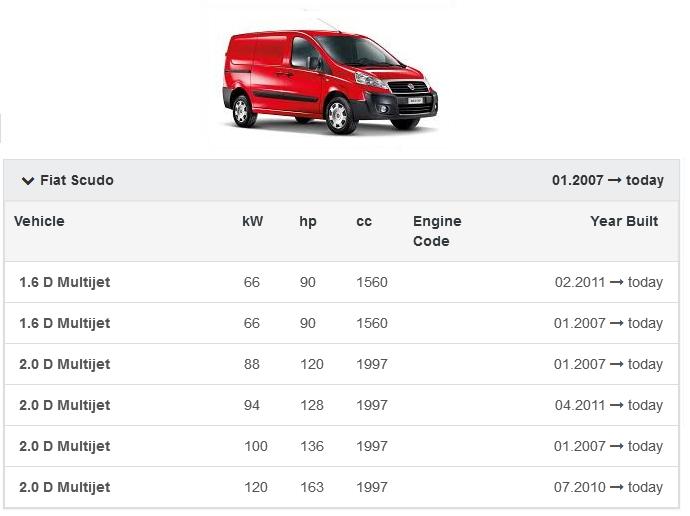Click the Fiat Scudo model heading text
This screenshot has height=516, width=690.
pos(77,181)
